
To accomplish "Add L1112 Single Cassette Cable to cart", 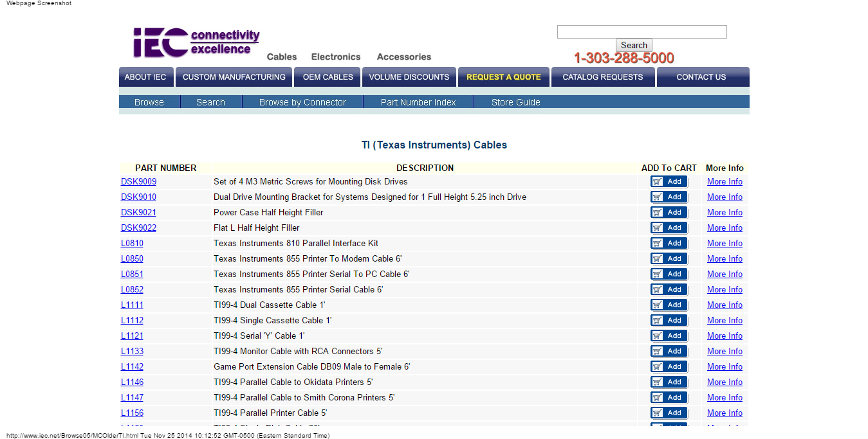I will click(669, 320).
